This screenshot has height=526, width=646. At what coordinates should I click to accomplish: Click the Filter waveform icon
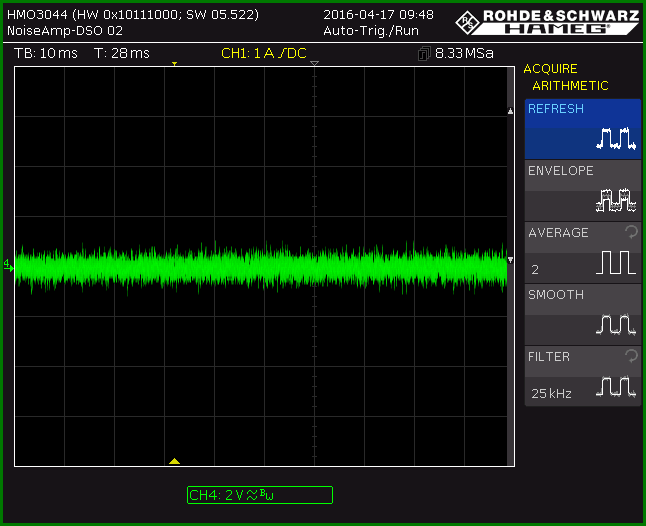(x=616, y=386)
